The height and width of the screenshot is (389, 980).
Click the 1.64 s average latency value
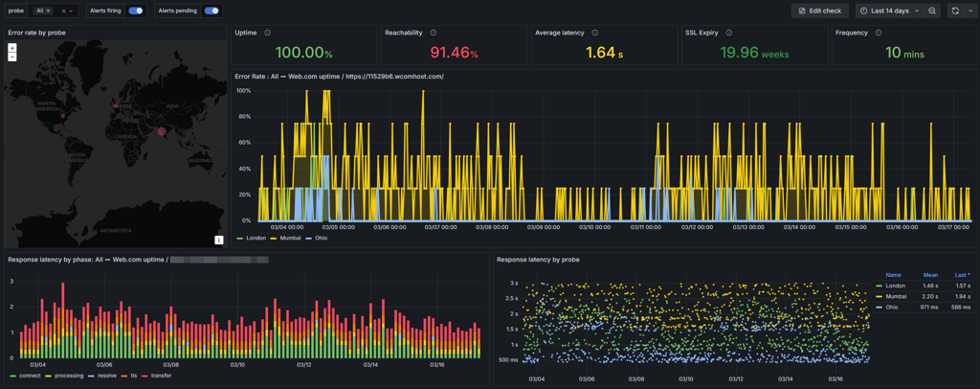(605, 53)
